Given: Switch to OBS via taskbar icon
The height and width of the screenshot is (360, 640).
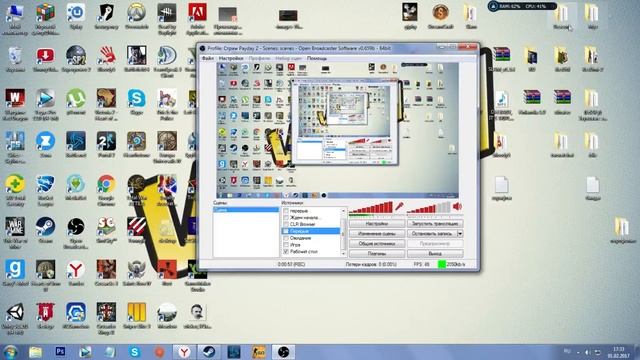Looking at the screenshot, I should pyautogui.click(x=283, y=351).
